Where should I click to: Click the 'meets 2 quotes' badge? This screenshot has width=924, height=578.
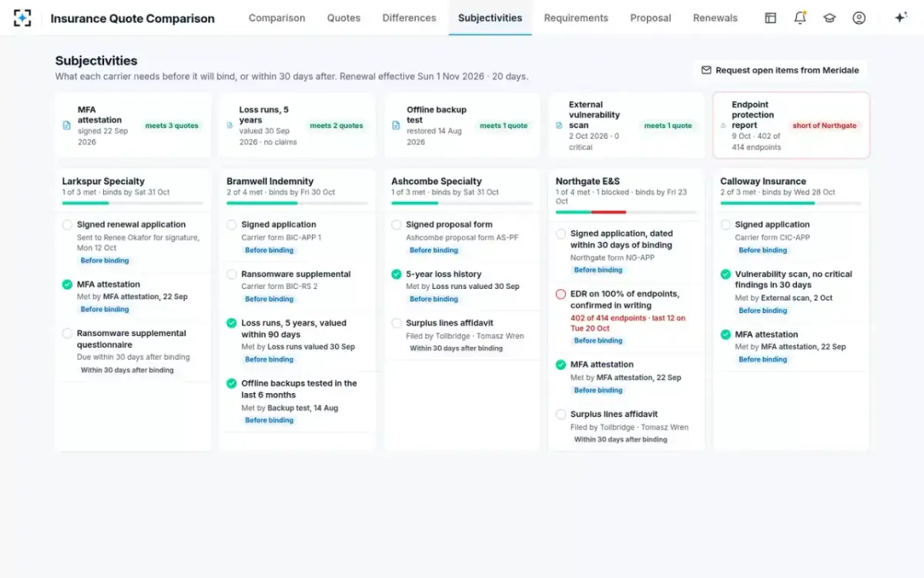pos(336,126)
